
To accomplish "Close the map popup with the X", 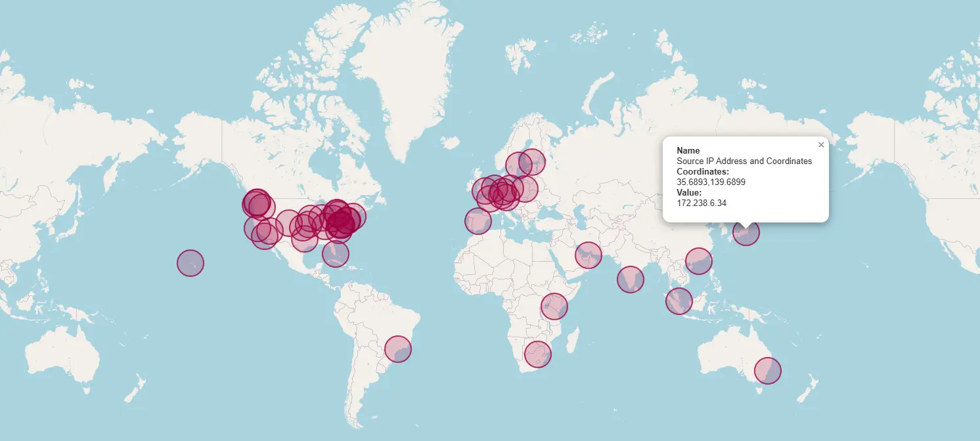I will point(821,145).
